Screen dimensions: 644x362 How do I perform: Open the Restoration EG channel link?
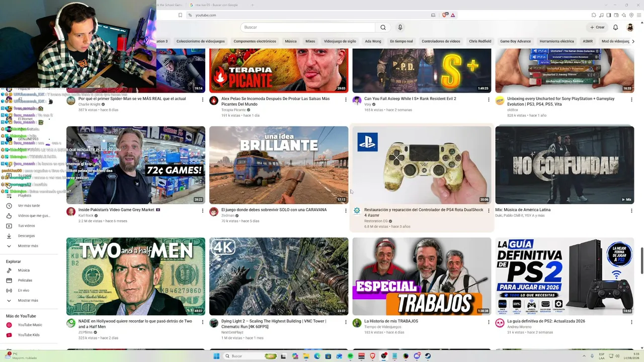(376, 221)
